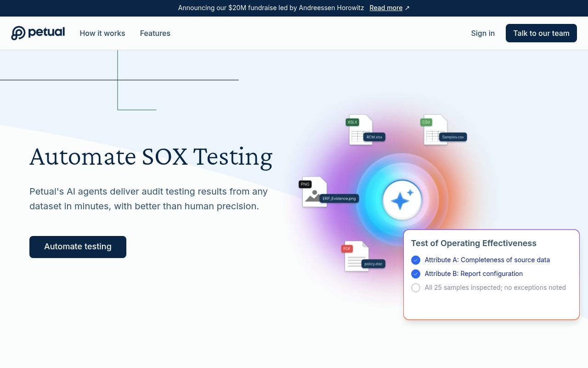588x368 pixels.
Task: Open the How it works menu item
Action: point(102,33)
